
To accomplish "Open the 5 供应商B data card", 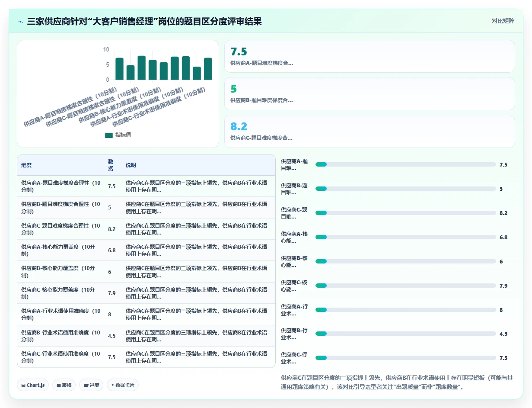I will click(x=370, y=93).
